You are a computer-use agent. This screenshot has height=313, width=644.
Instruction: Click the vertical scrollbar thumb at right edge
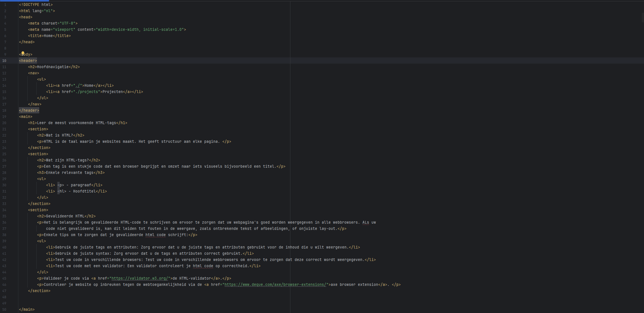coord(642,18)
